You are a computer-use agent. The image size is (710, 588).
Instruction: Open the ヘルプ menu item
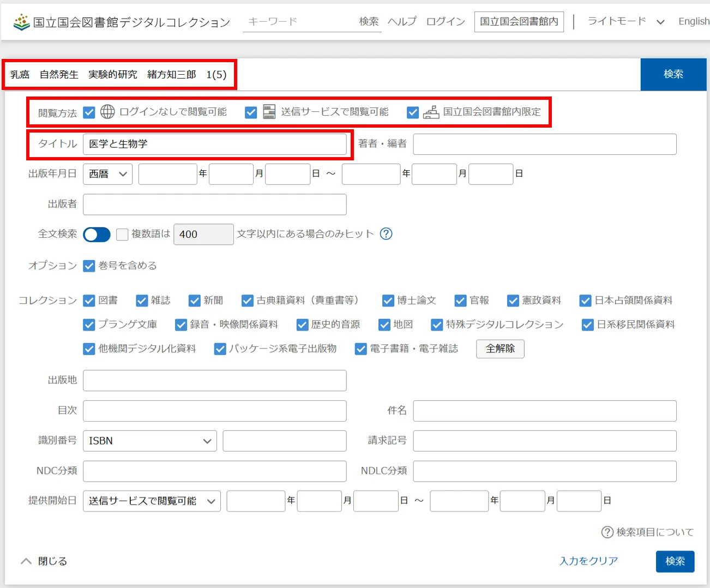click(402, 22)
